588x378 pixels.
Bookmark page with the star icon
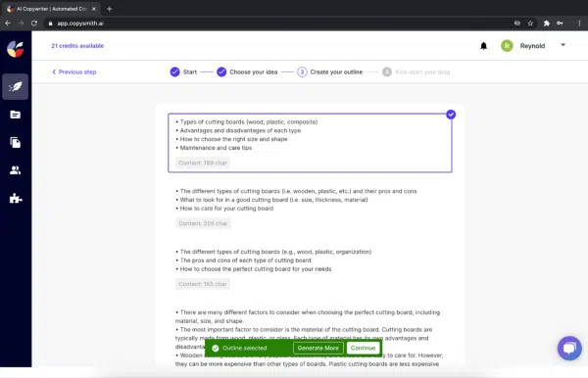pos(530,24)
